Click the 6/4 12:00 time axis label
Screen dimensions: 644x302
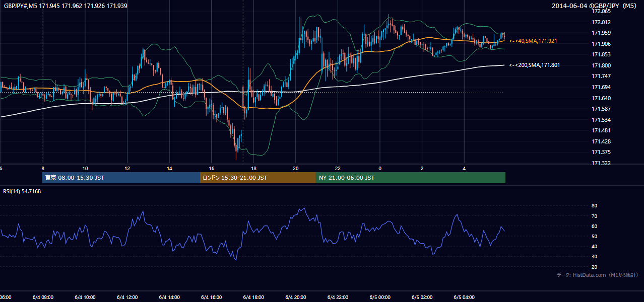(127, 297)
